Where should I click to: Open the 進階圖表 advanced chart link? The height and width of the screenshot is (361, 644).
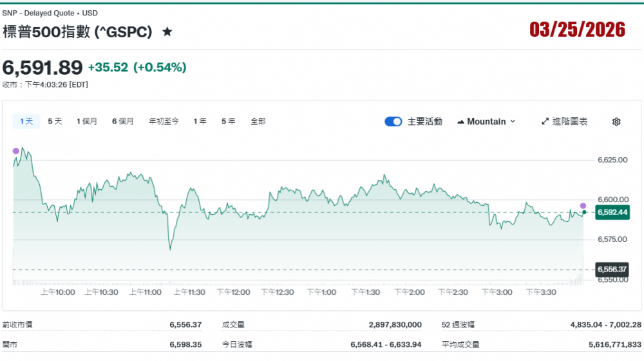click(570, 122)
